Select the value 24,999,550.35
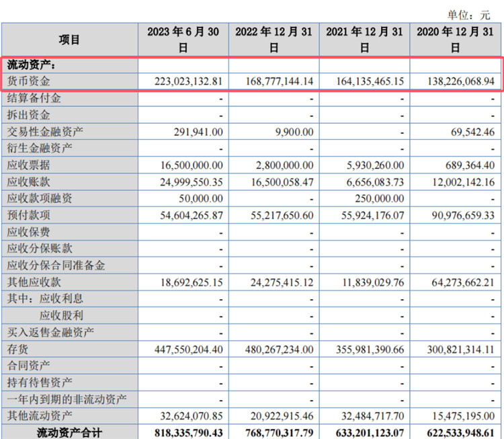 click(x=192, y=182)
